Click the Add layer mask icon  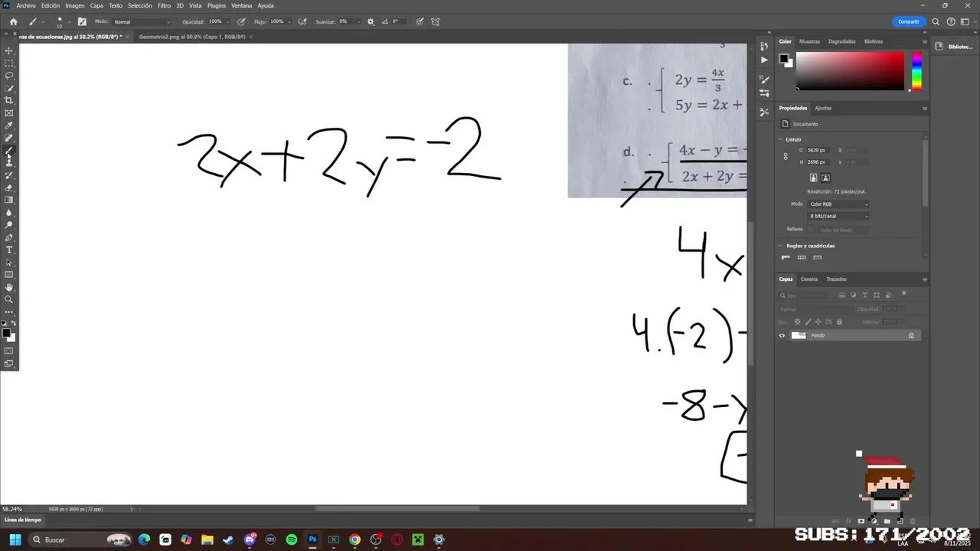861,521
